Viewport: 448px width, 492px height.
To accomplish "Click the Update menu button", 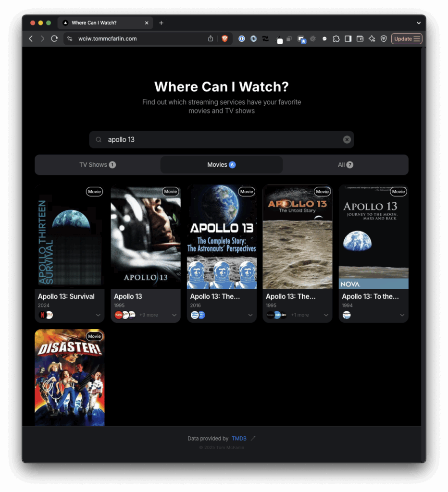I will 407,38.
